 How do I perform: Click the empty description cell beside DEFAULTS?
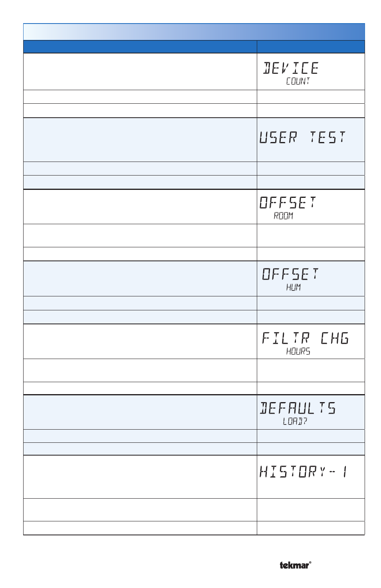(140, 412)
